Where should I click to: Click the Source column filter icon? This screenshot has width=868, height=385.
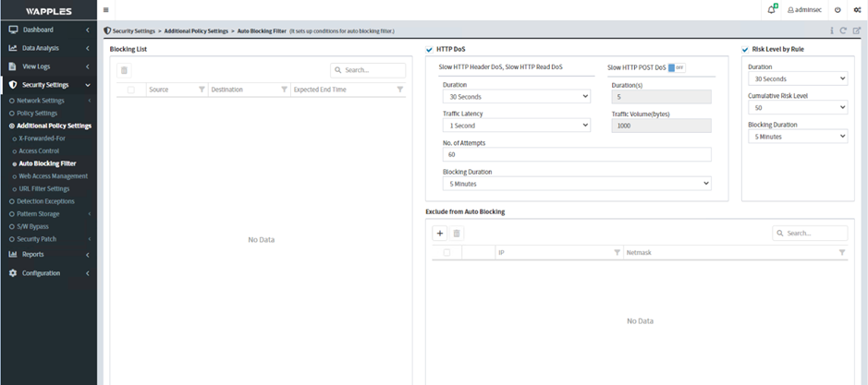pos(202,90)
